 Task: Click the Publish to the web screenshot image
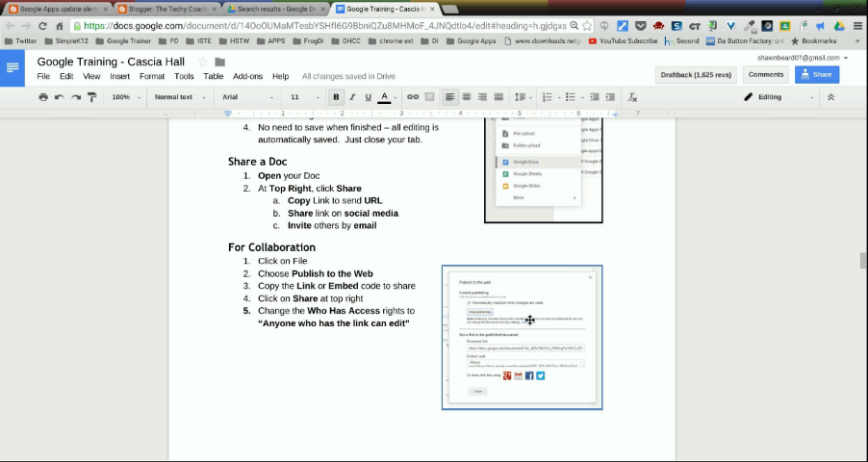click(x=523, y=337)
